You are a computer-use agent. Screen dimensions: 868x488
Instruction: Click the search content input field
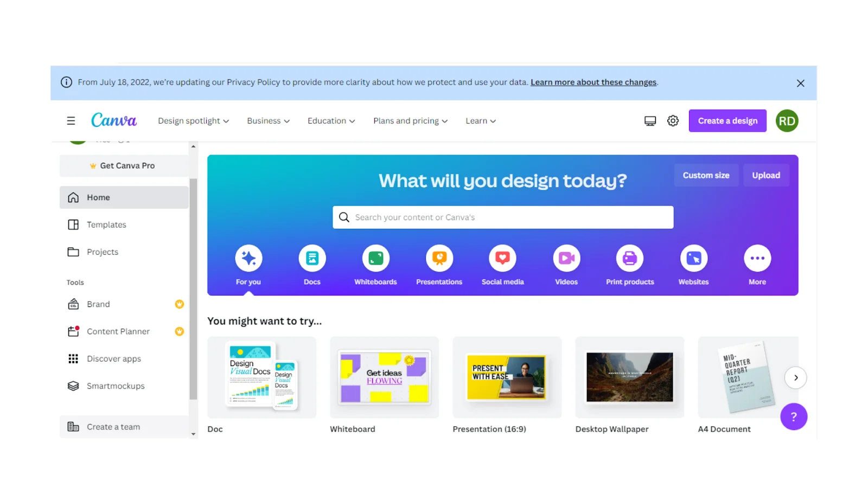click(x=503, y=217)
